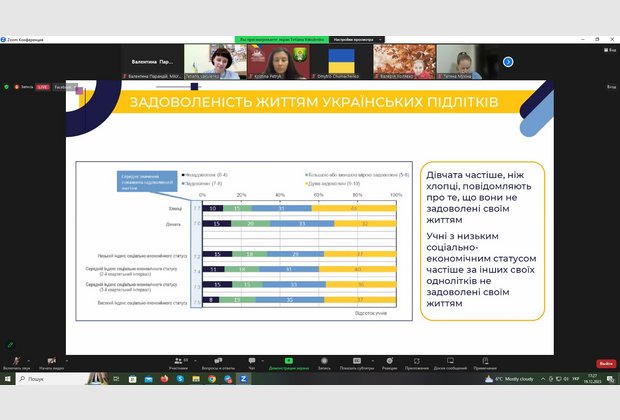
Task: Switch keyboard language indicator УКР
Action: point(576,379)
